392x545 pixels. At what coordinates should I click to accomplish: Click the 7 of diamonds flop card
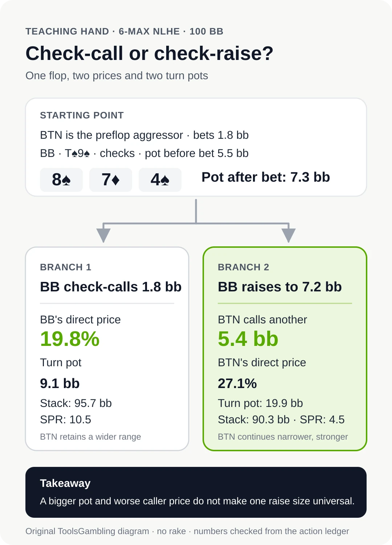(x=111, y=179)
